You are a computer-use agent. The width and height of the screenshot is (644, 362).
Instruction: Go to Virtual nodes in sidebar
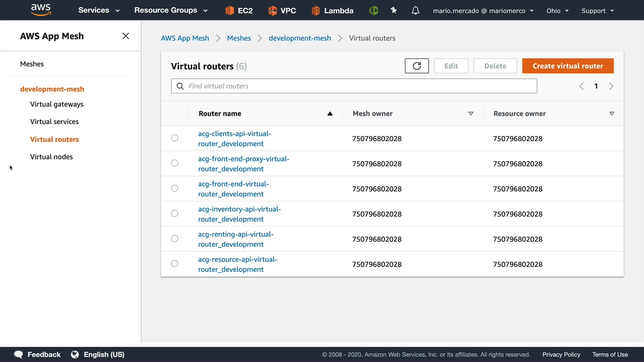pos(51,157)
